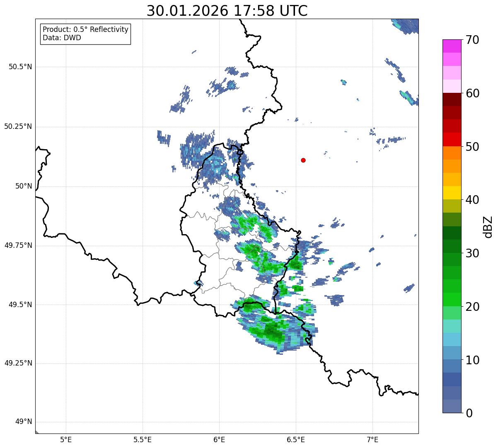The width and height of the screenshot is (498, 448).
Task: Click the dBZ colorbar axis label
Action: (x=488, y=227)
